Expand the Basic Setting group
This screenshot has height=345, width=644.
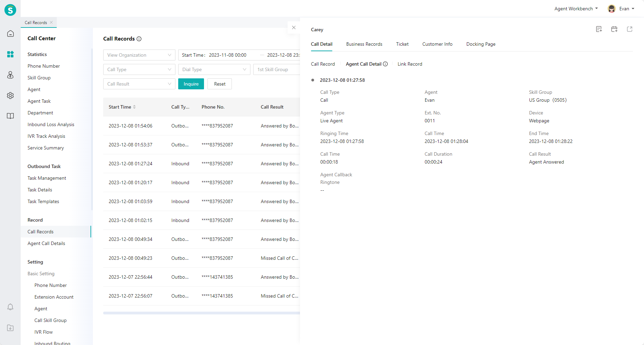(x=41, y=274)
